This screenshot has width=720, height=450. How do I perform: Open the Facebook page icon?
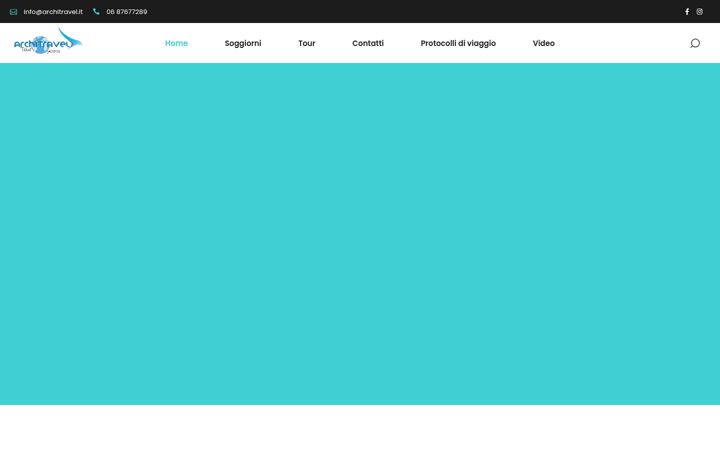(687, 11)
